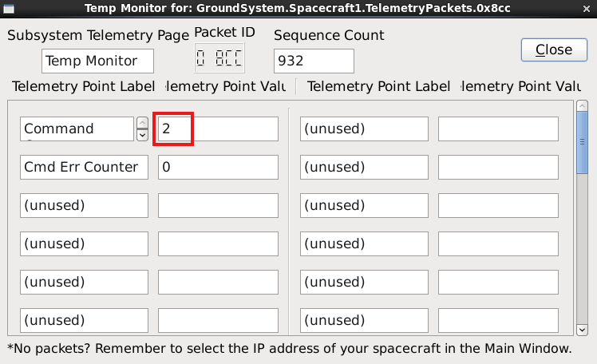
Task: Close window with the title bar X
Action: [587, 8]
